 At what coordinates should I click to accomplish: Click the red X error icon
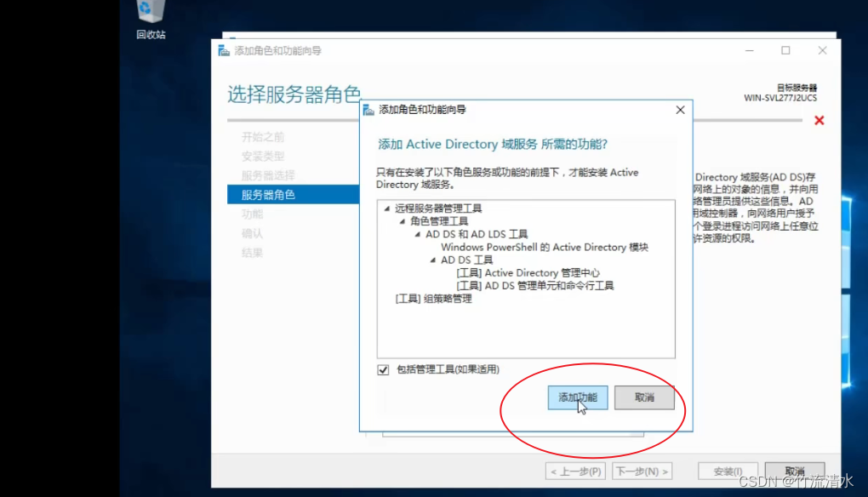coord(819,121)
